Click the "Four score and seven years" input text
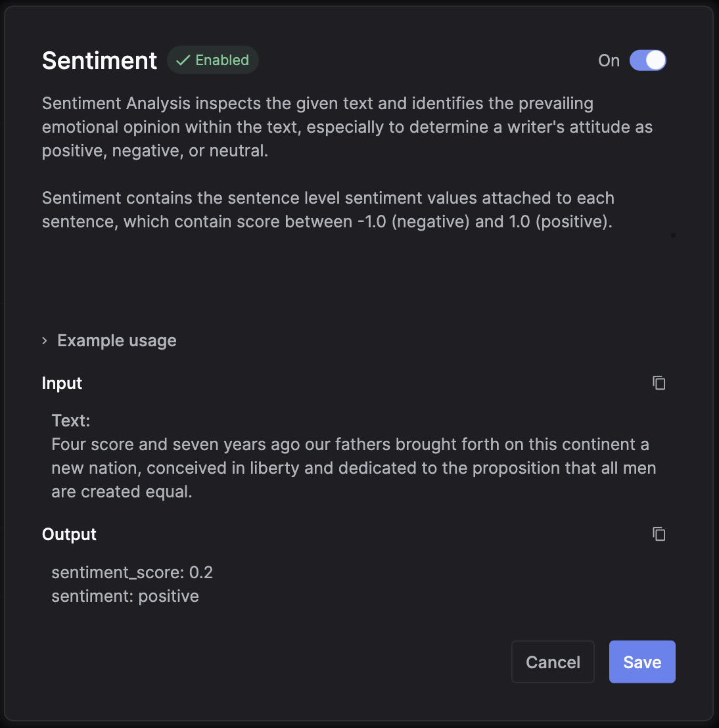 (x=350, y=468)
